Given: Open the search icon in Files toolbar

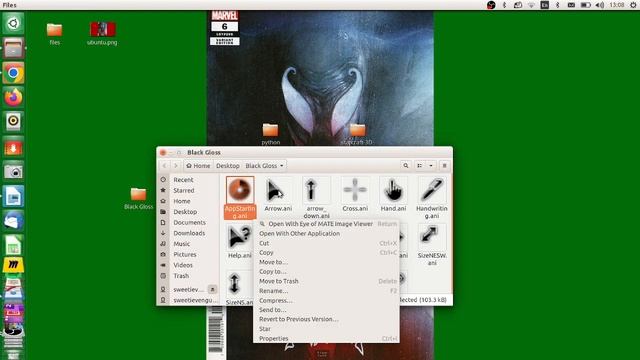Looking at the screenshot, I should click(406, 166).
